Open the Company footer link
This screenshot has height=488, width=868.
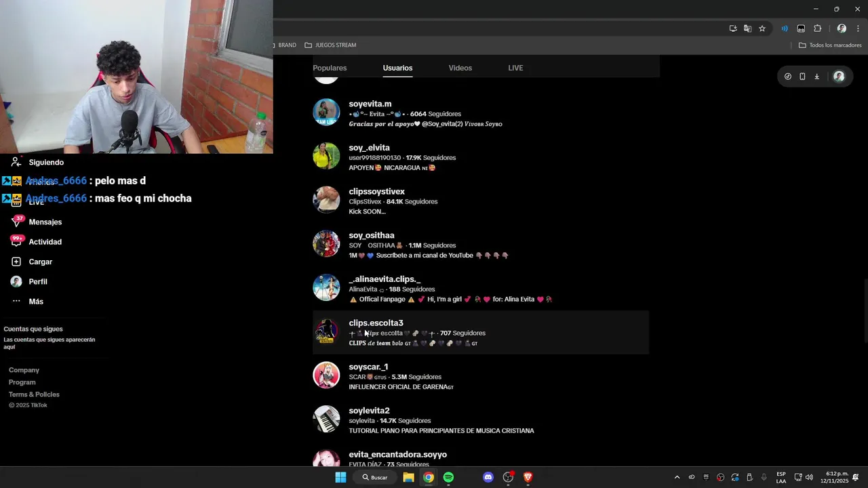click(24, 370)
